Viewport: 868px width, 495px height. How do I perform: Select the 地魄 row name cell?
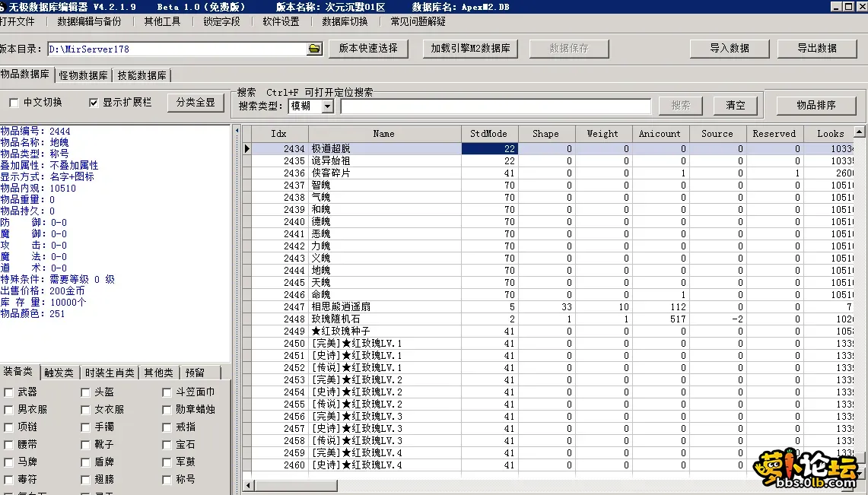(x=384, y=271)
